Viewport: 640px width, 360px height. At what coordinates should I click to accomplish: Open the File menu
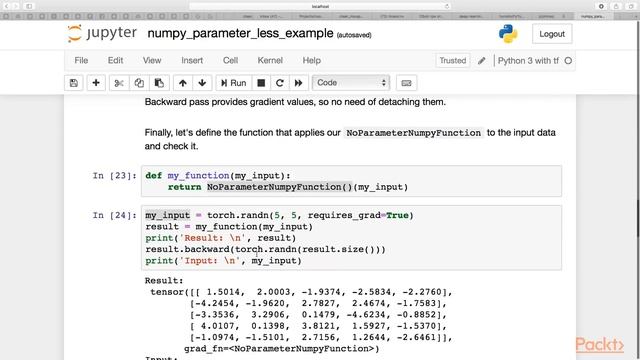81,60
